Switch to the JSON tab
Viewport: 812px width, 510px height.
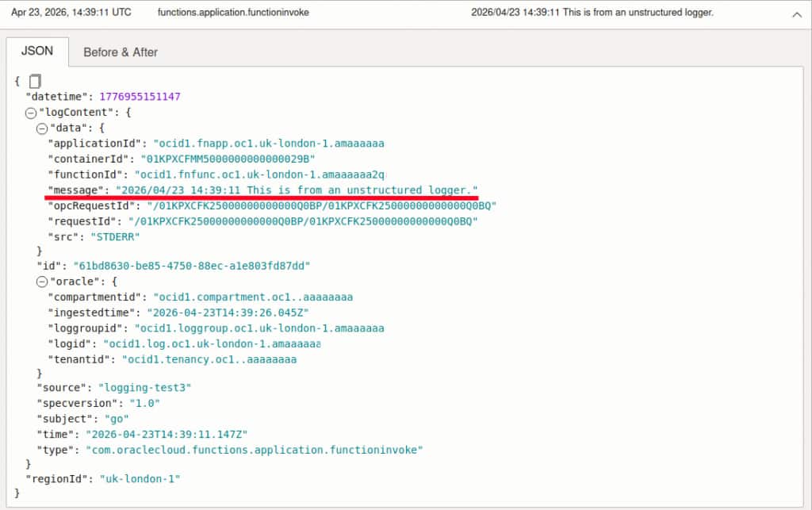click(37, 52)
